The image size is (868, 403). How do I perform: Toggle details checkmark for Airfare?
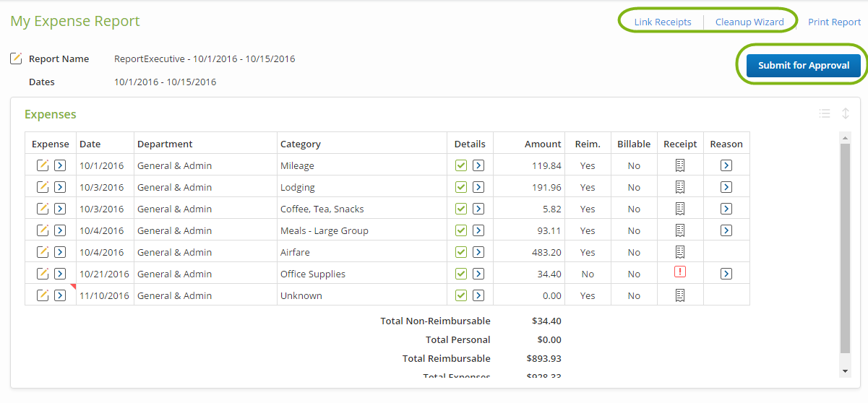coord(461,252)
